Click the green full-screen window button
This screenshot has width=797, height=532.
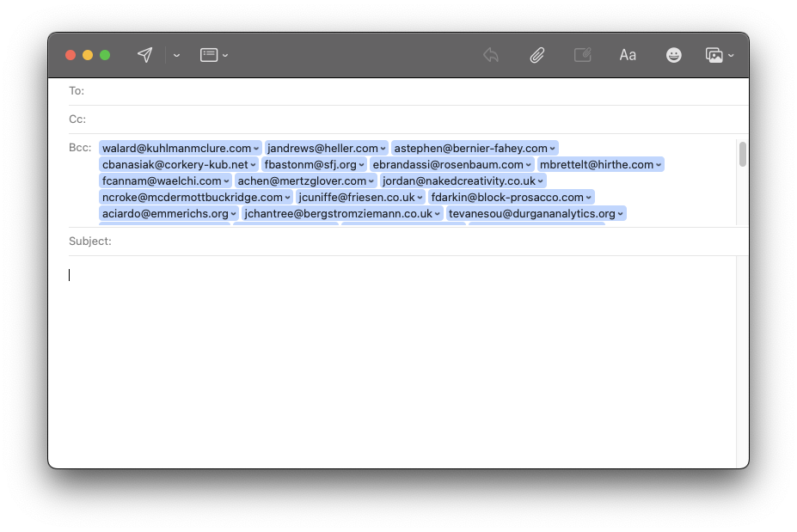point(105,55)
